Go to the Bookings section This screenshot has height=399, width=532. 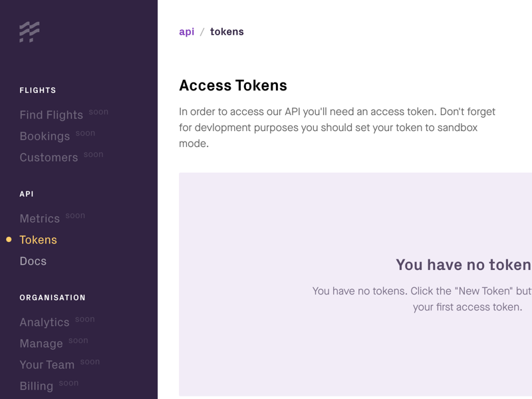point(45,136)
